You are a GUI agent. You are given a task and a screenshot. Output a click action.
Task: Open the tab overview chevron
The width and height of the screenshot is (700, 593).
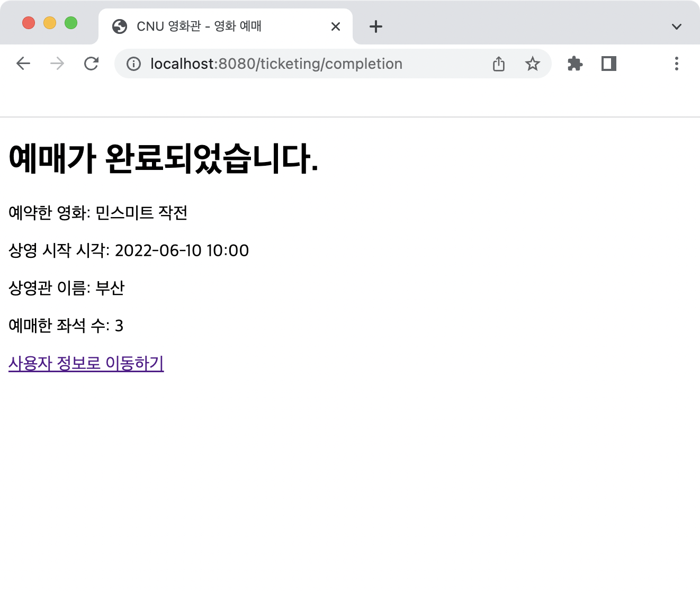coord(676,26)
